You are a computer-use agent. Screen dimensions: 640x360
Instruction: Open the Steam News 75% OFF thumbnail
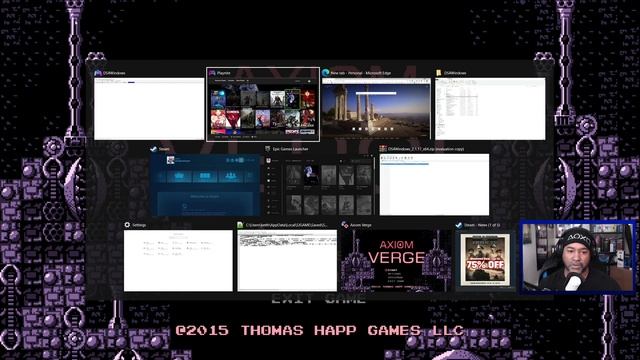486,260
